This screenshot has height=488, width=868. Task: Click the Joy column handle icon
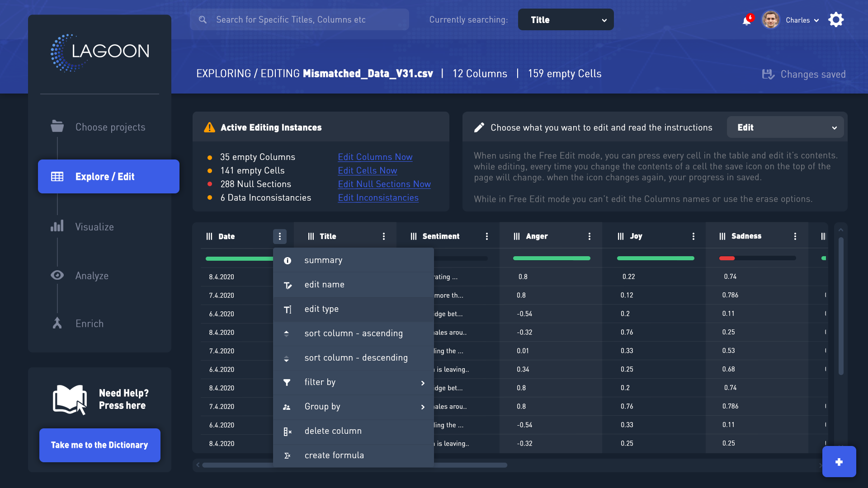point(621,236)
